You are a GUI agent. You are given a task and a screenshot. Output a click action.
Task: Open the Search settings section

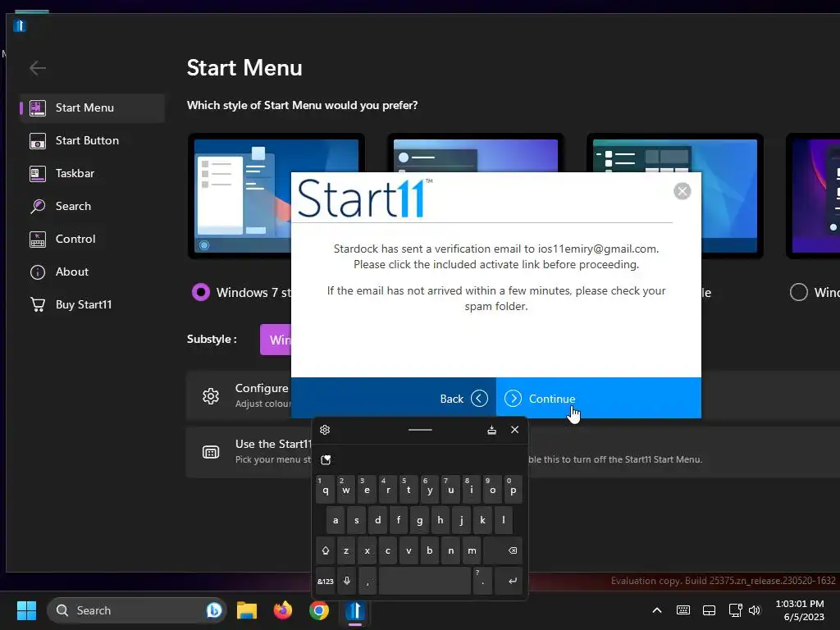tap(92, 206)
